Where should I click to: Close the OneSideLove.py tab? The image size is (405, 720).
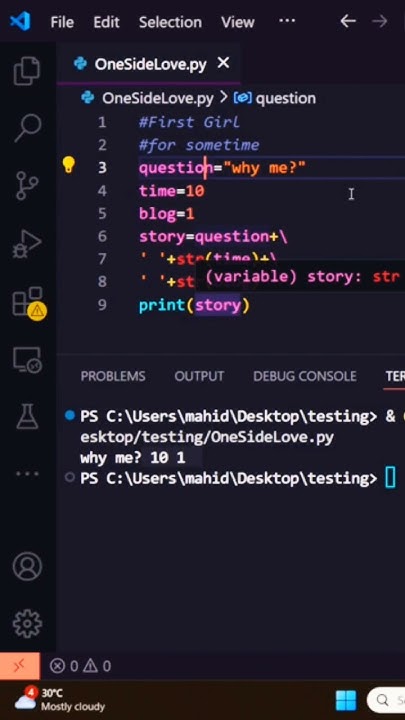[223, 63]
